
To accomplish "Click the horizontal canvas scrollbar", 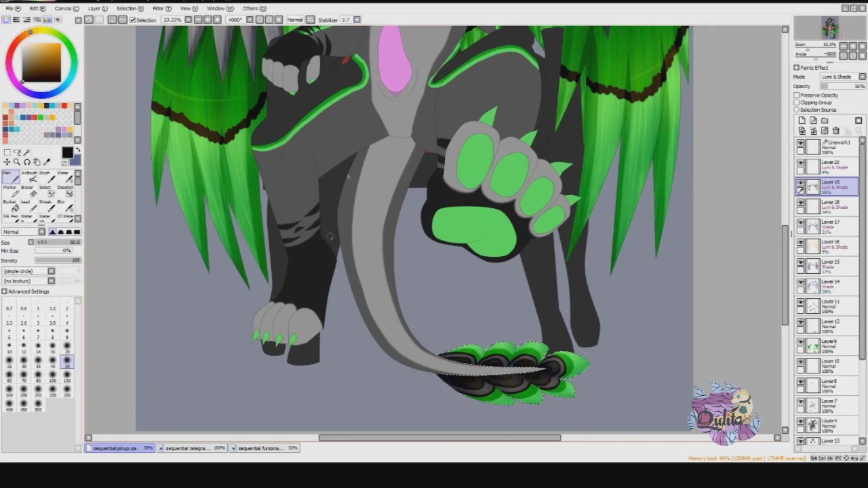I will coord(439,438).
